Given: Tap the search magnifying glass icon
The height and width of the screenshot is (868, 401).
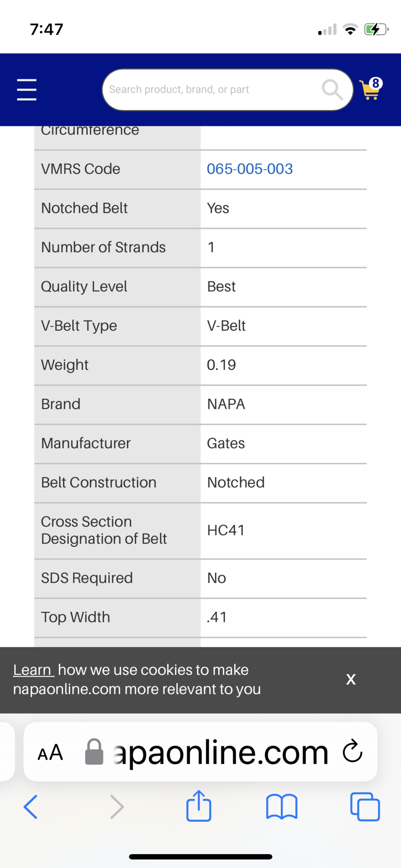Looking at the screenshot, I should pos(332,90).
